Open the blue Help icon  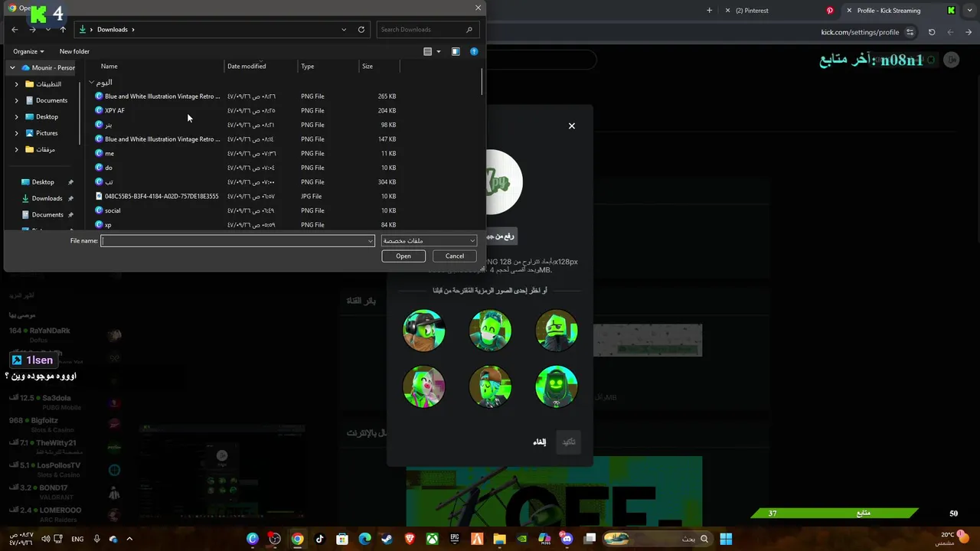[x=474, y=51]
